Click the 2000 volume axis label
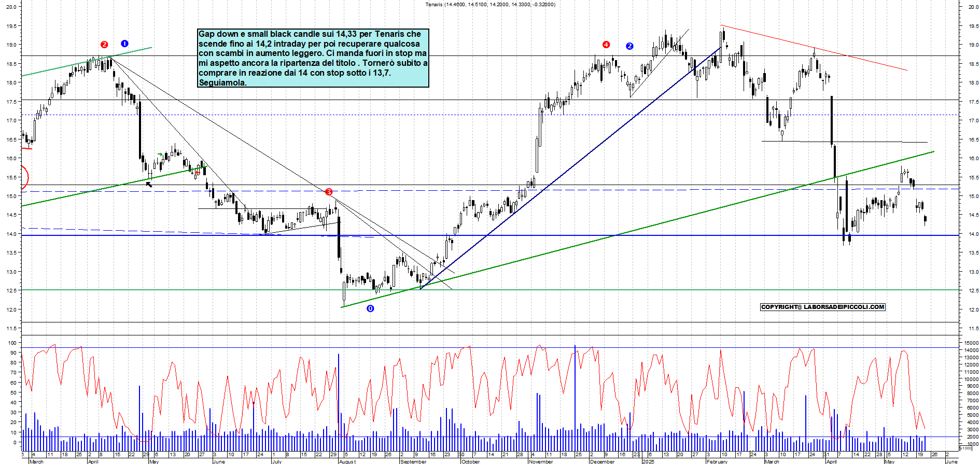The image size is (980, 464). pyautogui.click(x=972, y=437)
